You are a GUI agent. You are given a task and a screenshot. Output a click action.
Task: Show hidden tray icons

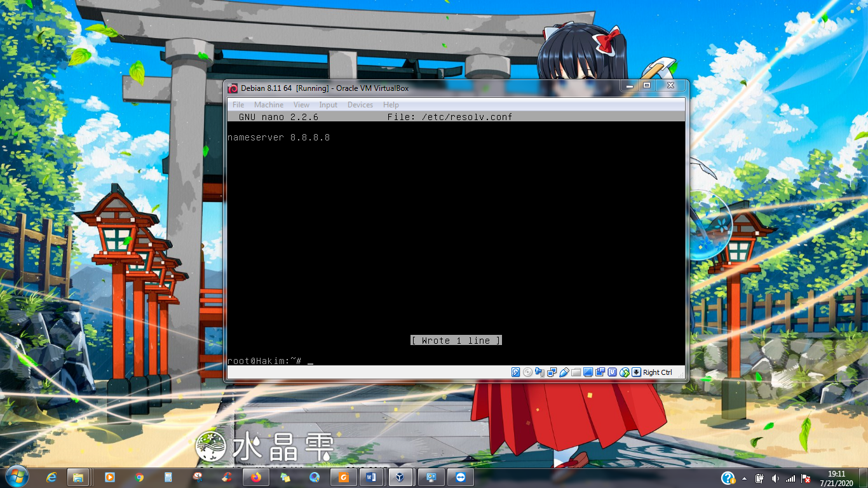tap(744, 478)
